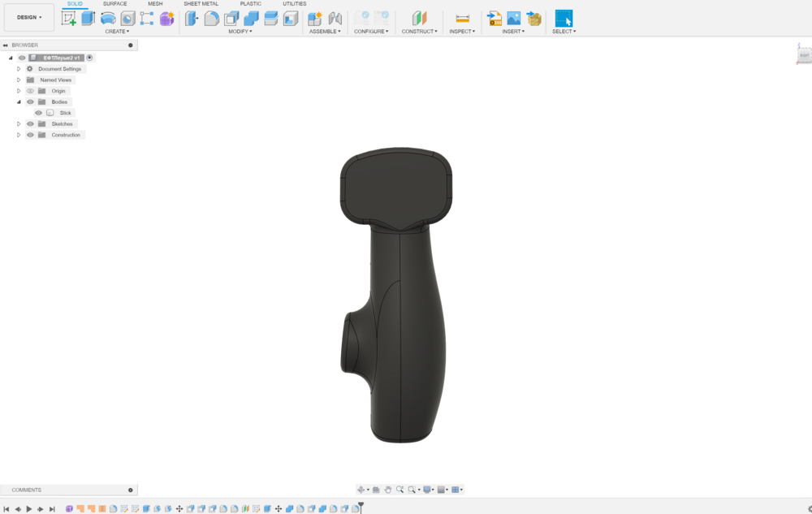Open the Insert menu

(x=512, y=31)
